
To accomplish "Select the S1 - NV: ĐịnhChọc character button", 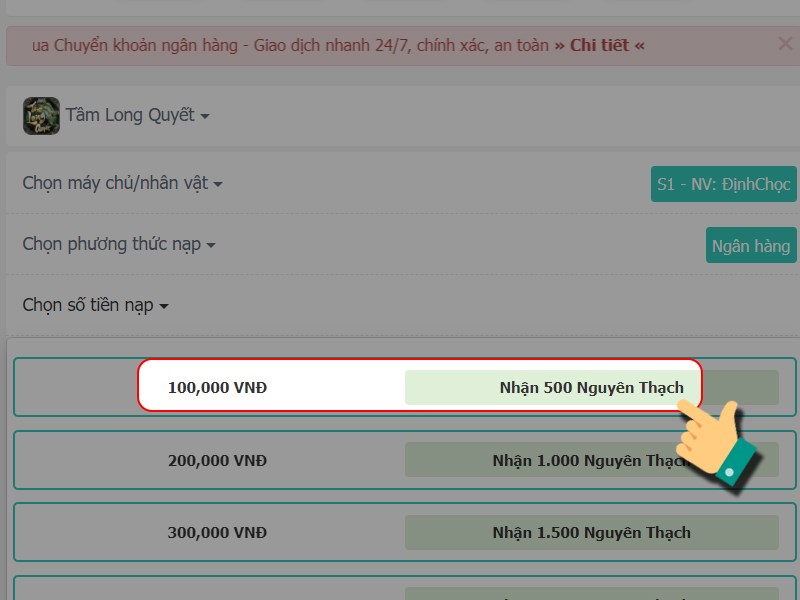I will (x=723, y=184).
